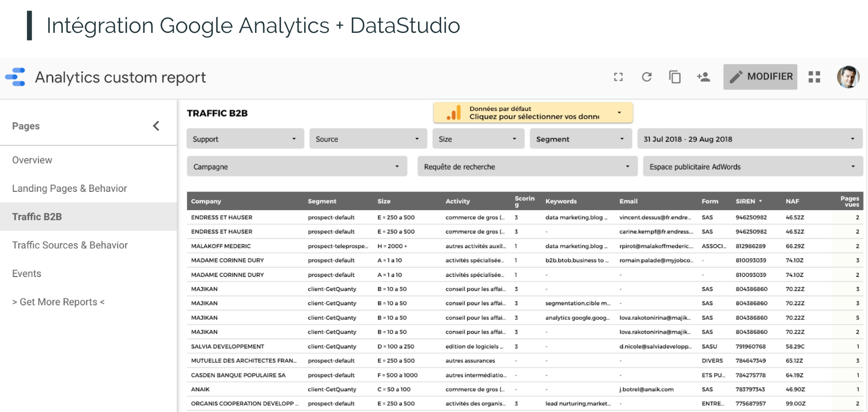Click the 'autres assurances' activity cell
This screenshot has height=412, width=868.
click(x=470, y=361)
